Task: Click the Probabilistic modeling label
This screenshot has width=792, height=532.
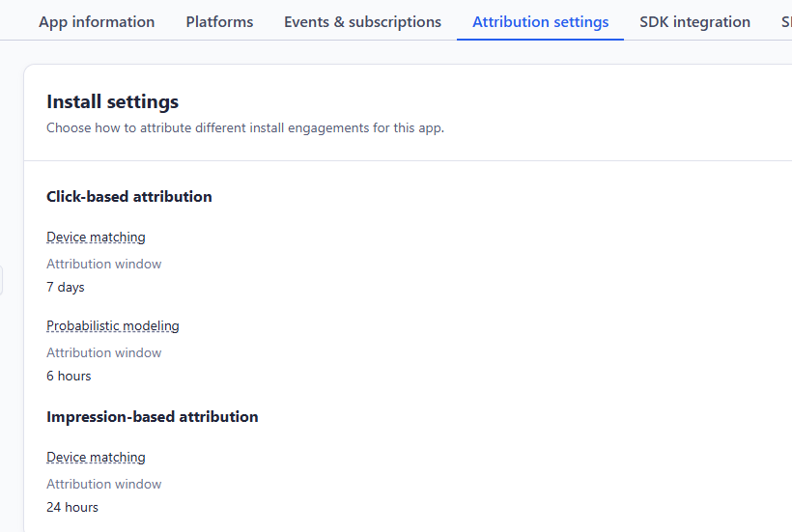Action: pyautogui.click(x=113, y=325)
